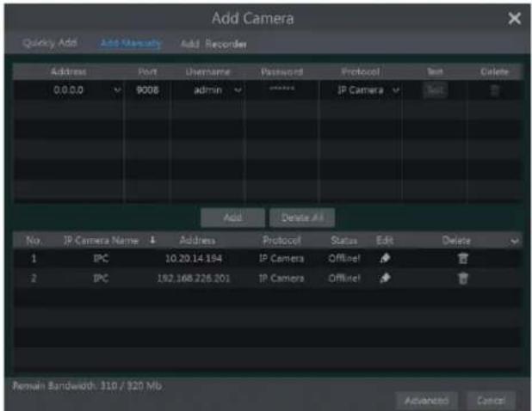Screen dimensions: 532x411
Task: Select the address 192.168.226.201 cell
Action: 194,279
